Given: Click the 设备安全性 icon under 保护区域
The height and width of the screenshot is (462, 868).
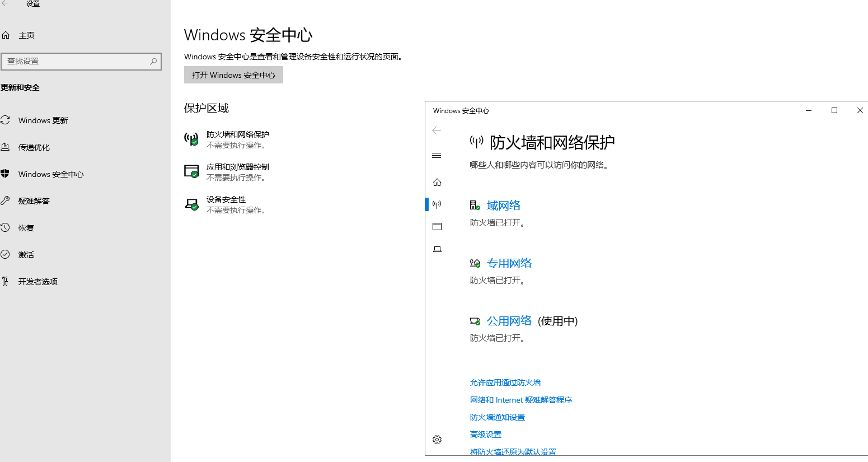Looking at the screenshot, I should (191, 204).
